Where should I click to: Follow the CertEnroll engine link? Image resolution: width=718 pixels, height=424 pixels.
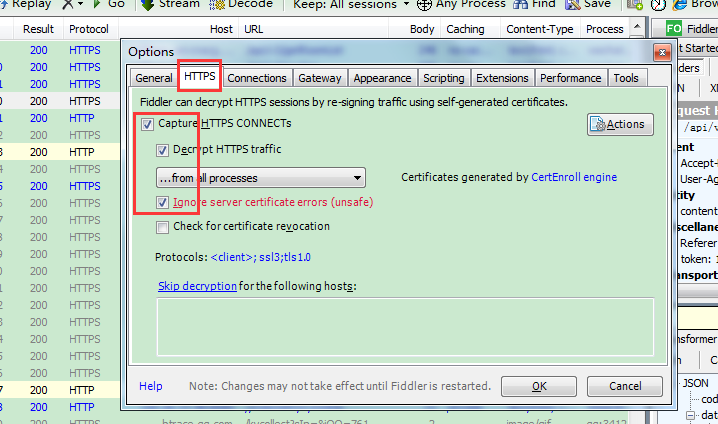click(x=574, y=178)
